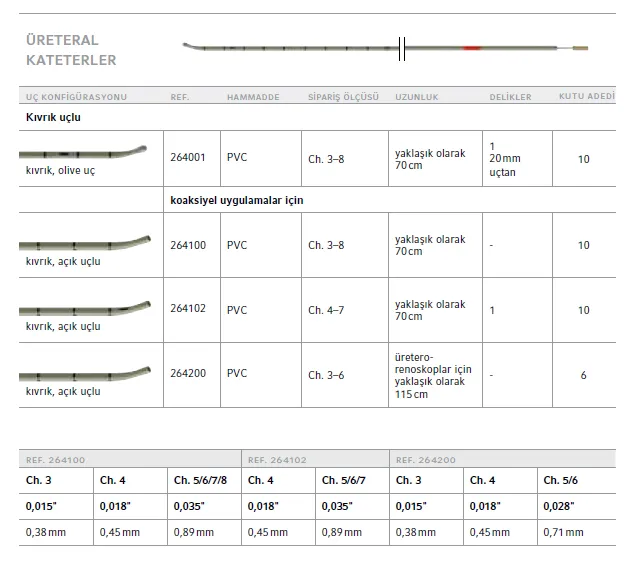Viewport: 642px width, 572px height.
Task: Click the 0,71 mm measurement cell
Action: [561, 533]
